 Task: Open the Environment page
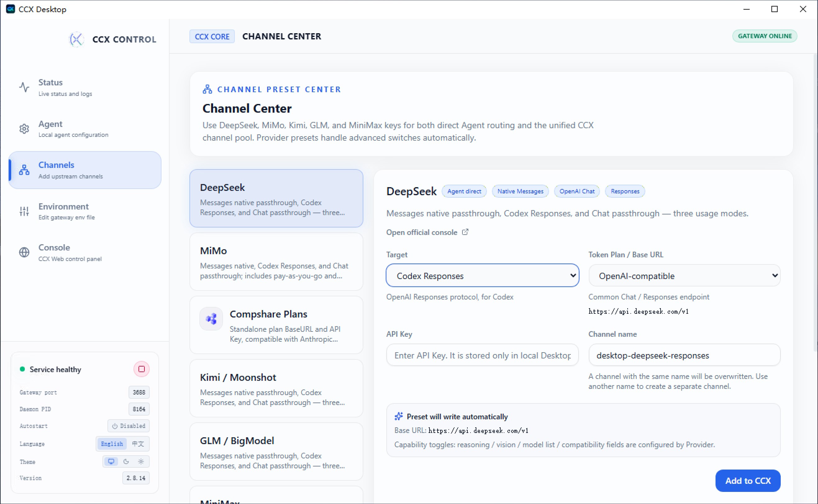[85, 211]
